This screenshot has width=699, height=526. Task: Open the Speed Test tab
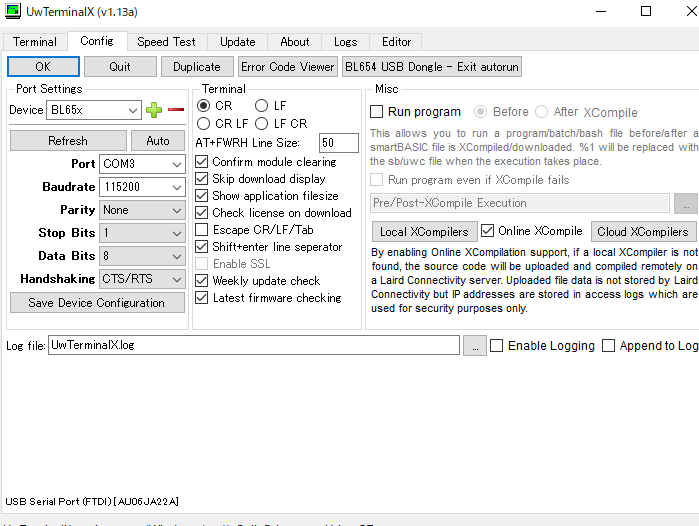point(166,42)
